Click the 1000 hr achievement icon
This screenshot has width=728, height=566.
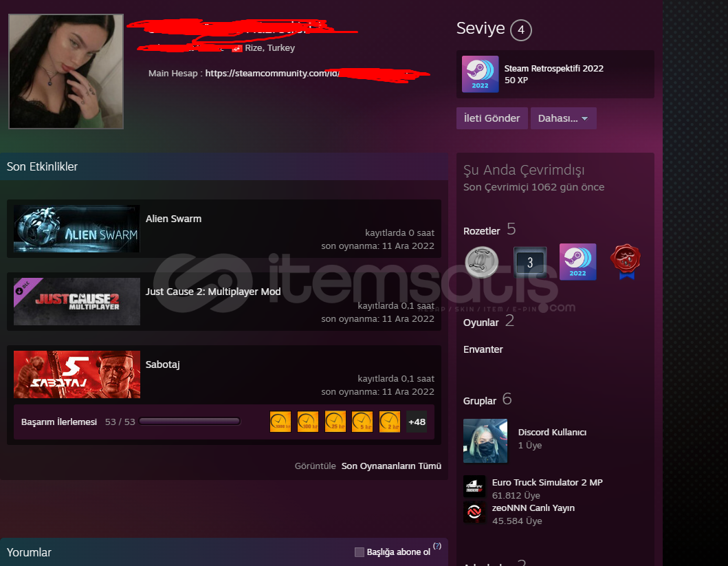pos(280,422)
